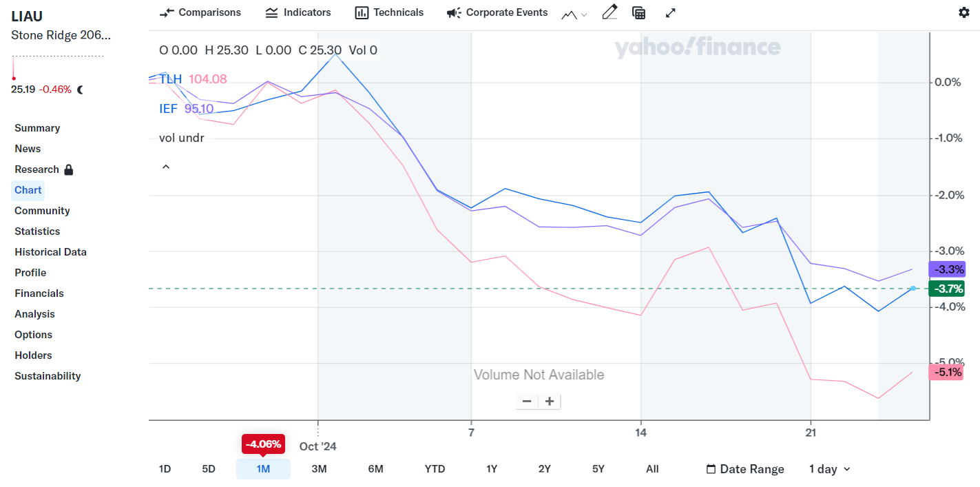Click the last data point dot
Viewport: 980px width, 487px height.
[913, 288]
